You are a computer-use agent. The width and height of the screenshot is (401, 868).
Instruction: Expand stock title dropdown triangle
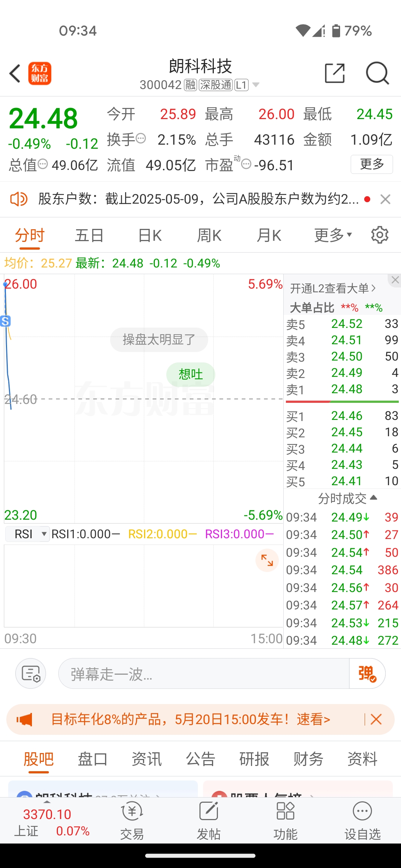[255, 85]
